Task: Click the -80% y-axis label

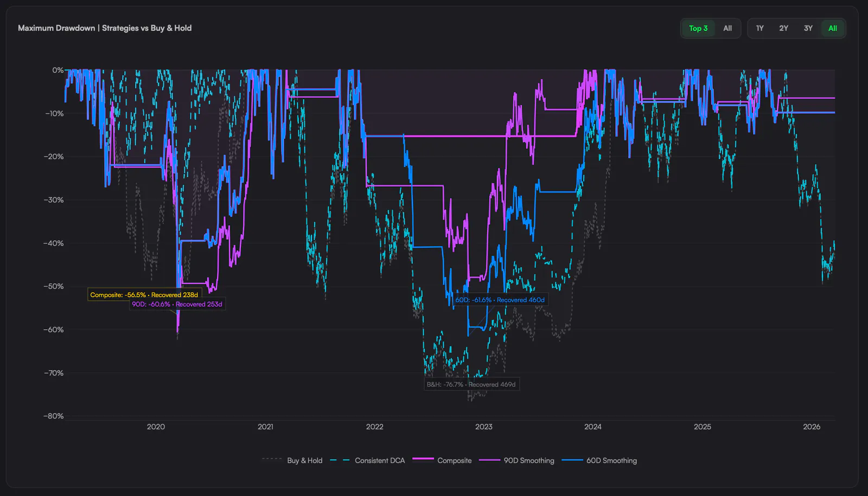Action: [x=54, y=416]
